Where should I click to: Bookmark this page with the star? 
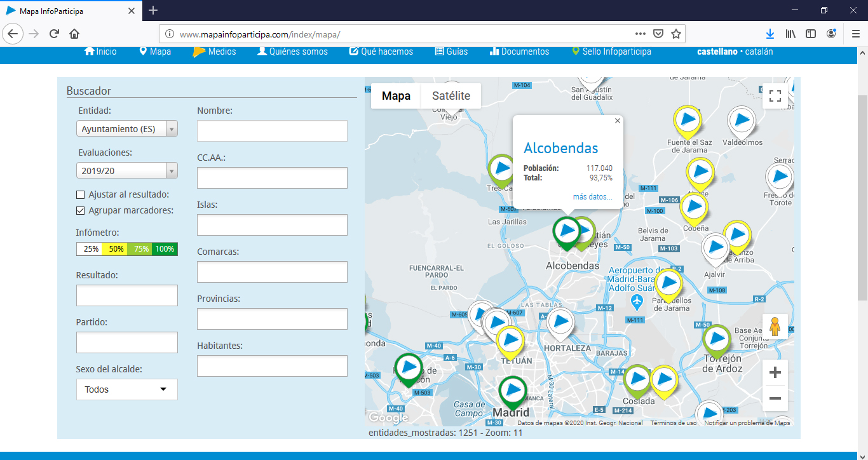click(x=676, y=34)
